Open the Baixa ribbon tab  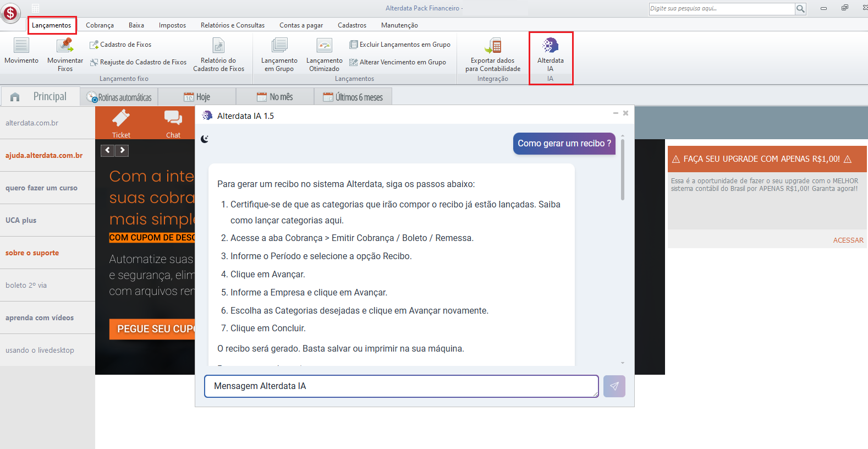pos(136,25)
